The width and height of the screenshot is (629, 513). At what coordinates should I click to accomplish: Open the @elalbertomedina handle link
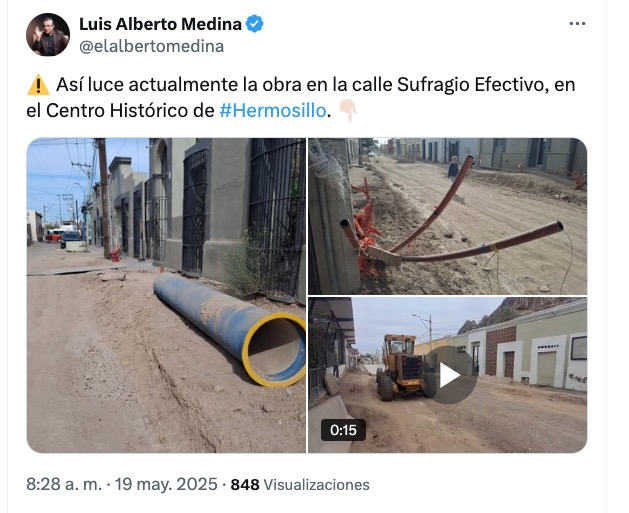point(152,47)
